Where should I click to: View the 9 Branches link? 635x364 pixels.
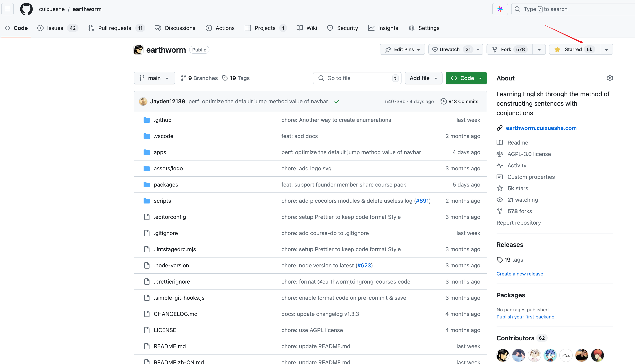(x=199, y=78)
